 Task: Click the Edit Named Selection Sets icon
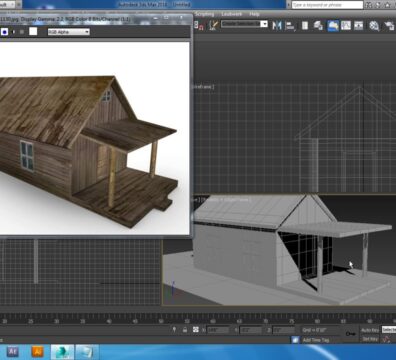214,25
